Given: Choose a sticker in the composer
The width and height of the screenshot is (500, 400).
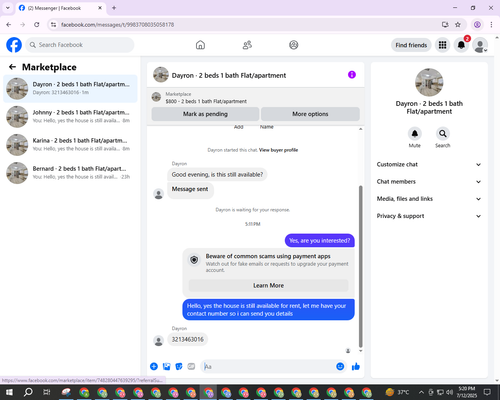Looking at the screenshot, I should (x=179, y=367).
